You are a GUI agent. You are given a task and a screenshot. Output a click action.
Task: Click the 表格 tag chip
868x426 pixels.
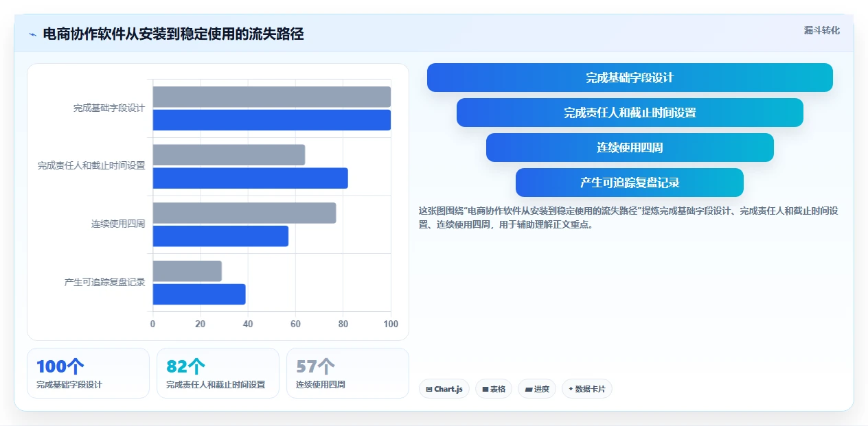494,389
